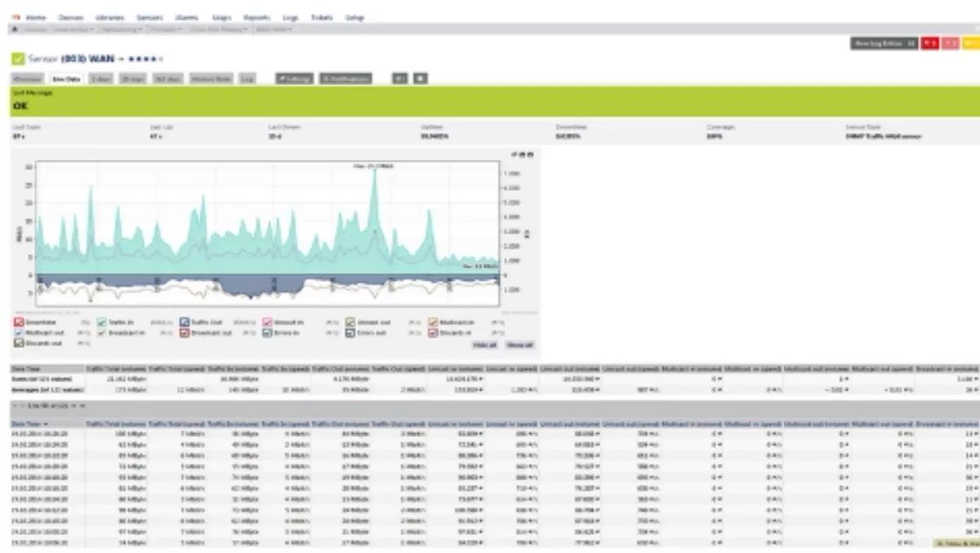This screenshot has width=980, height=553.
Task: Toggle the Downtime channel checkbox
Action: (18, 323)
